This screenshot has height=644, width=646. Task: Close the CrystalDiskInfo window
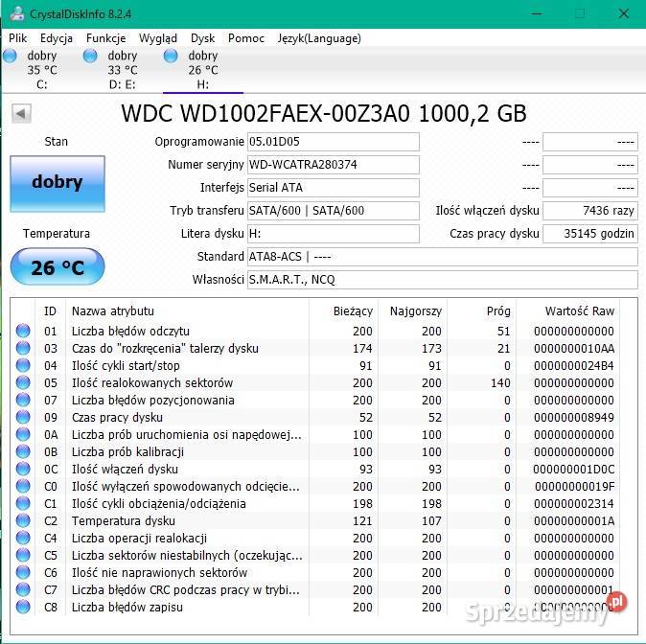624,13
